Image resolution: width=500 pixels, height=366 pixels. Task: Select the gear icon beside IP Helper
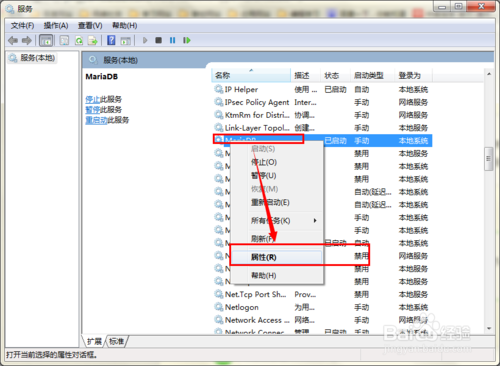tap(219, 89)
